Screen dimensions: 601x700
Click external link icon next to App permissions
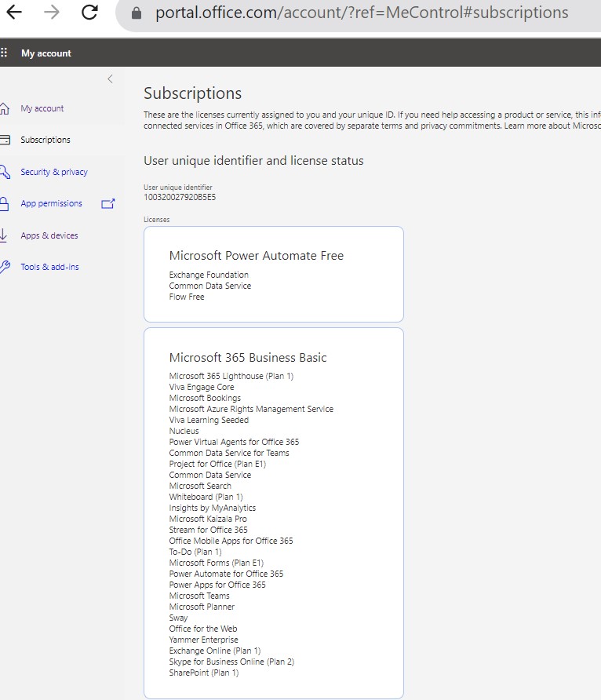point(108,203)
